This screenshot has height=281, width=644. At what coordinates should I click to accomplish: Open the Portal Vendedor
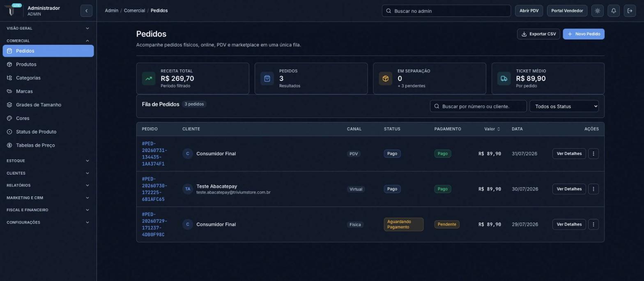click(x=567, y=11)
